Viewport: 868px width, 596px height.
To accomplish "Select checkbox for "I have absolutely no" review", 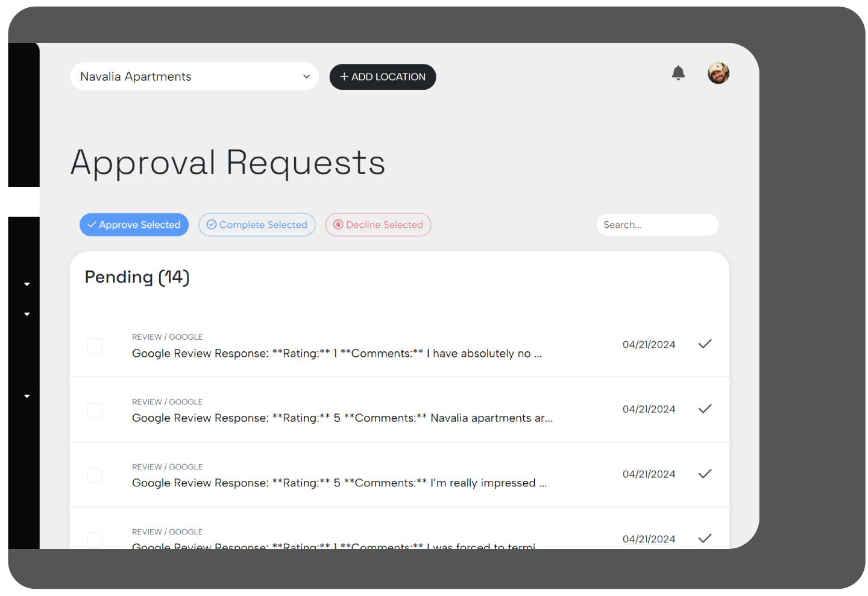I will 95,346.
